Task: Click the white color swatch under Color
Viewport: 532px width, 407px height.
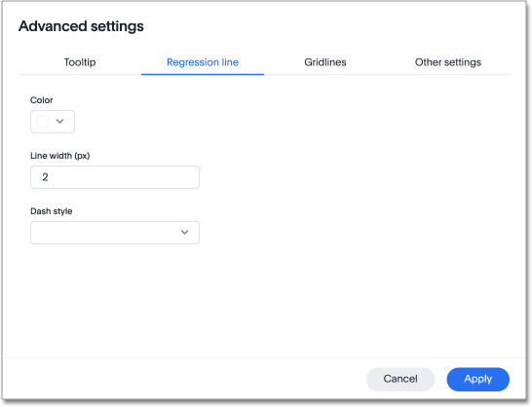Action: pos(43,122)
